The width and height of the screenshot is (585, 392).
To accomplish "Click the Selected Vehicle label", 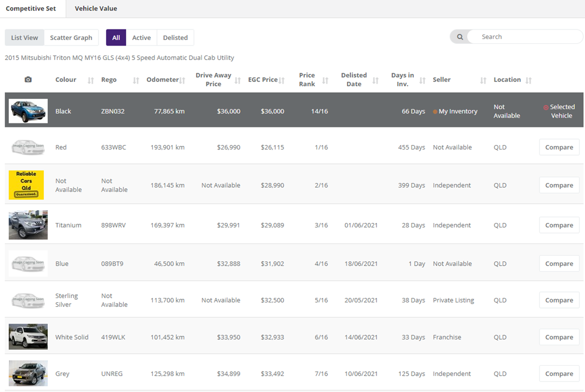I will [562, 111].
